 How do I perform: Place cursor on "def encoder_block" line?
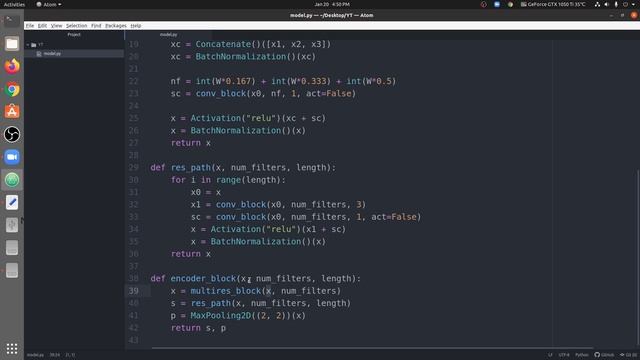(x=256, y=278)
